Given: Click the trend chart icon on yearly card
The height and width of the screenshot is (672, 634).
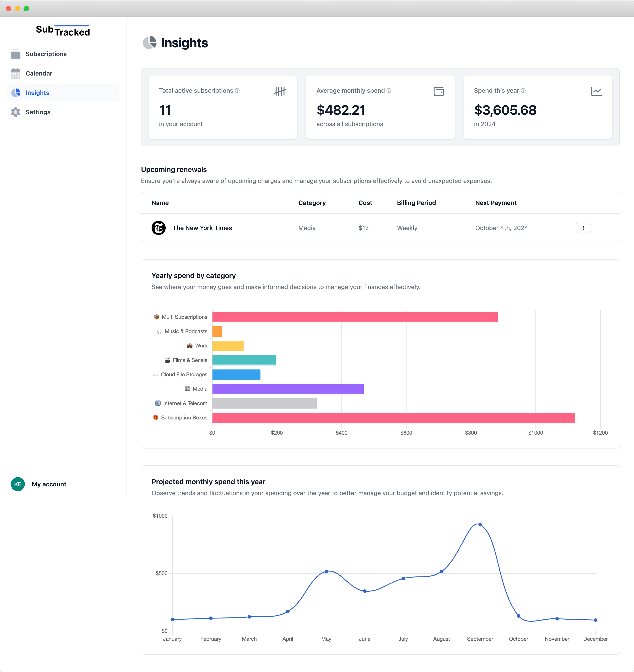Looking at the screenshot, I should click(x=596, y=91).
